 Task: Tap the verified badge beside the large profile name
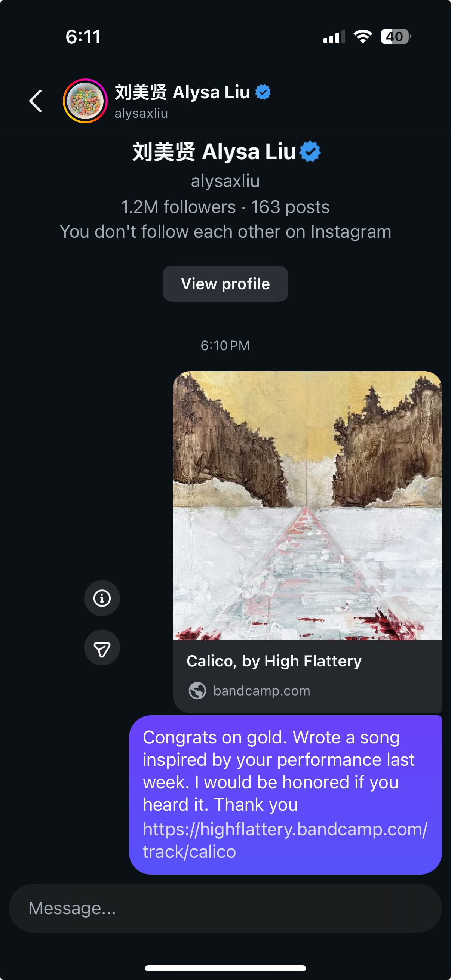tap(310, 151)
